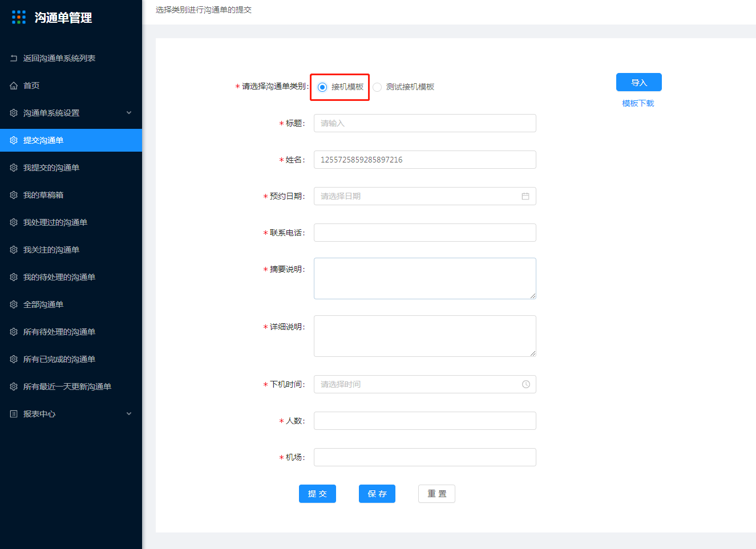
Task: Click the 保存 button
Action: coord(377,494)
